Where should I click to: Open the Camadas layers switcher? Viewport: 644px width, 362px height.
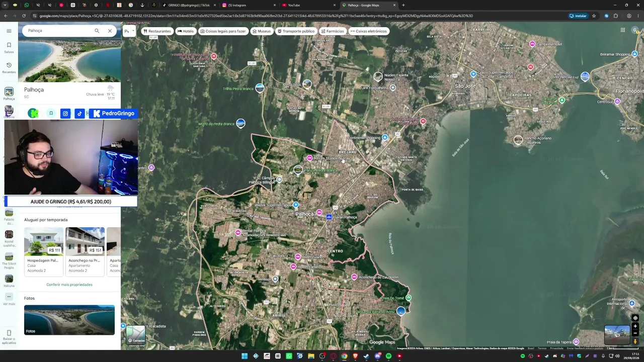tap(135, 334)
